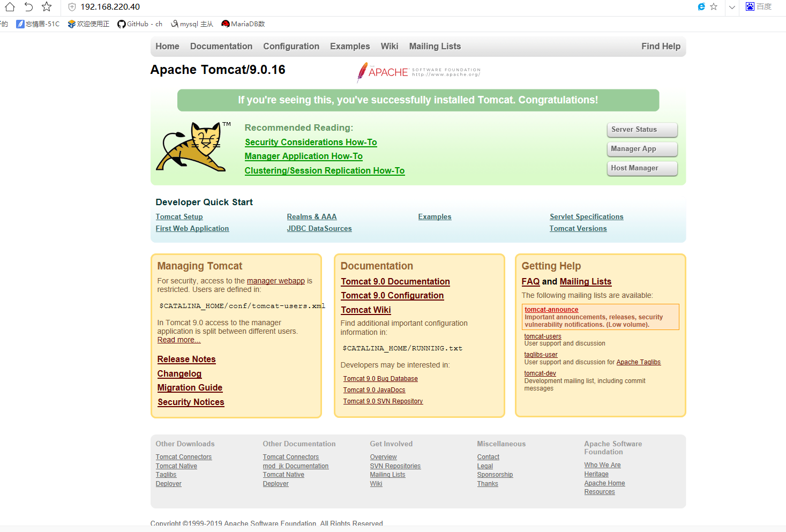This screenshot has height=532, width=786.
Task: Open the Sponsorship link under Miscellaneous
Action: coord(495,475)
